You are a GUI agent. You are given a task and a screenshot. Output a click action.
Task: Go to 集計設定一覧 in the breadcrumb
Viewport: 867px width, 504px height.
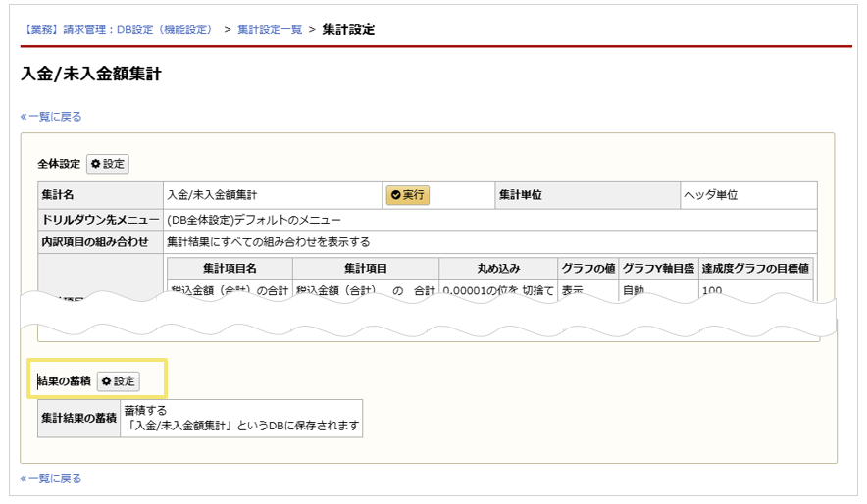pyautogui.click(x=270, y=29)
